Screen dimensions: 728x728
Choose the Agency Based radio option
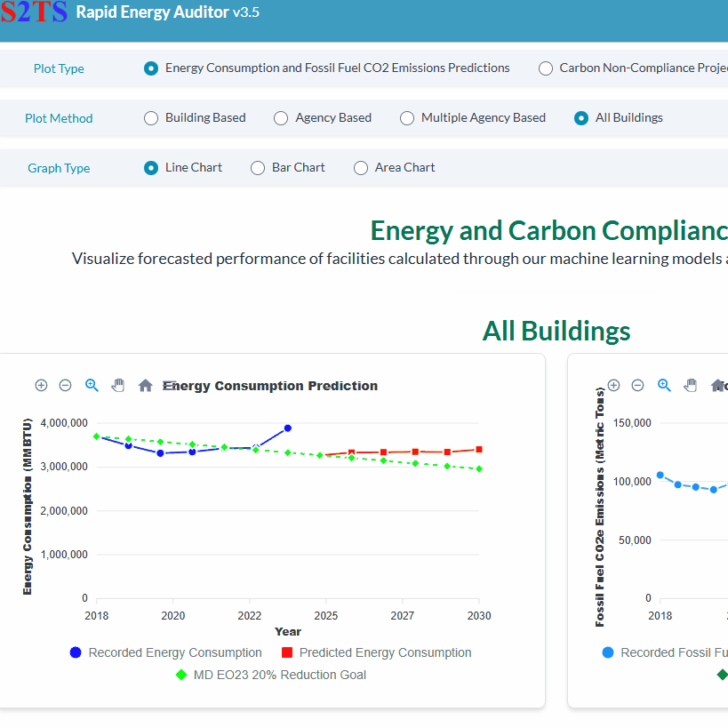point(281,118)
